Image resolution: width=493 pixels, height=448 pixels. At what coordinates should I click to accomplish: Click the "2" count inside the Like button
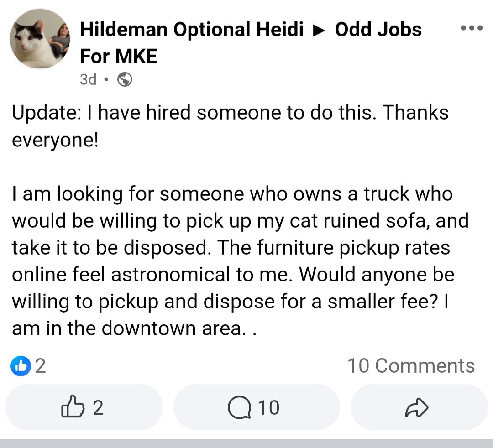98,407
